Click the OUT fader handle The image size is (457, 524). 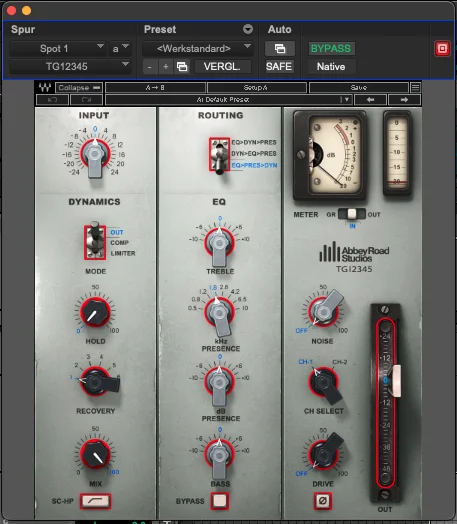397,381
